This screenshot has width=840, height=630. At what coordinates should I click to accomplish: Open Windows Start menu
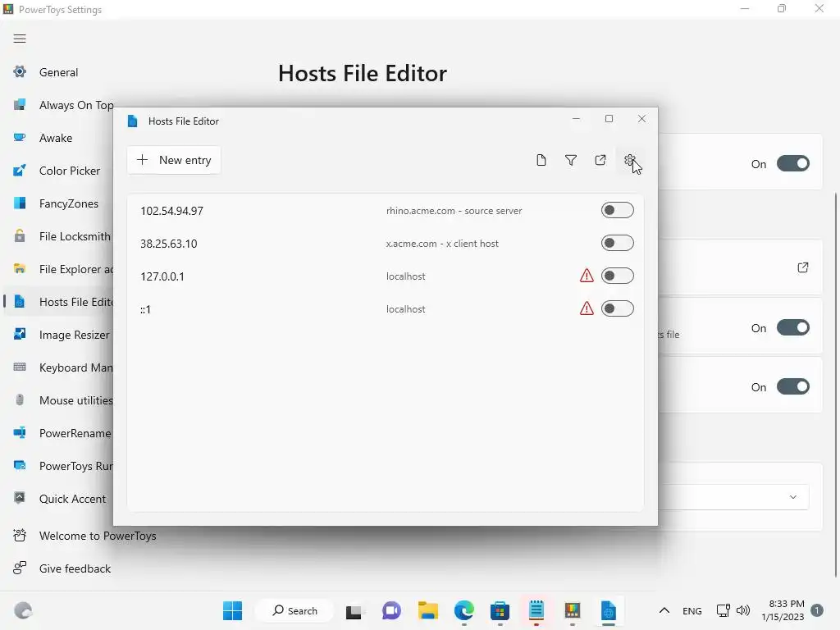pyautogui.click(x=232, y=610)
